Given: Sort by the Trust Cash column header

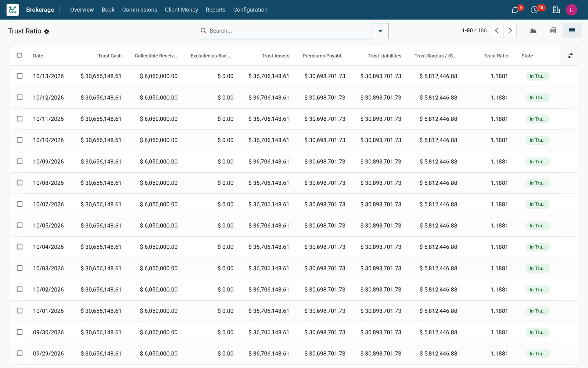Looking at the screenshot, I should tap(110, 56).
